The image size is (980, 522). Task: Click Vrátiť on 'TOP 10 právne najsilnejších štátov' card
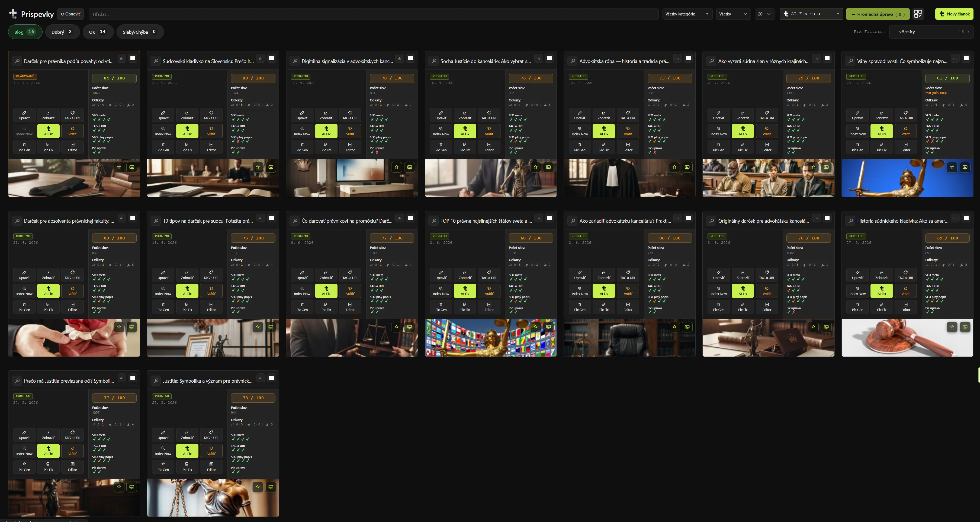coord(489,291)
